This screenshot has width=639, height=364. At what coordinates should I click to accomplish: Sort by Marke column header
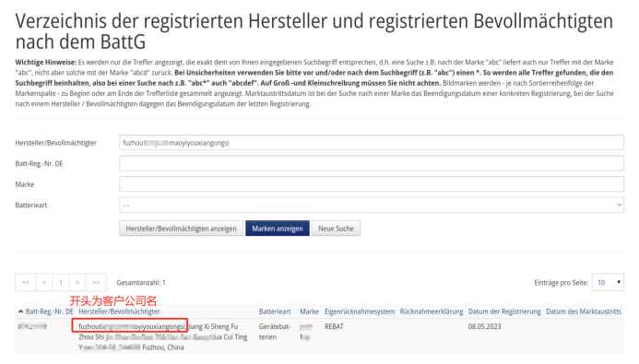coord(309,311)
